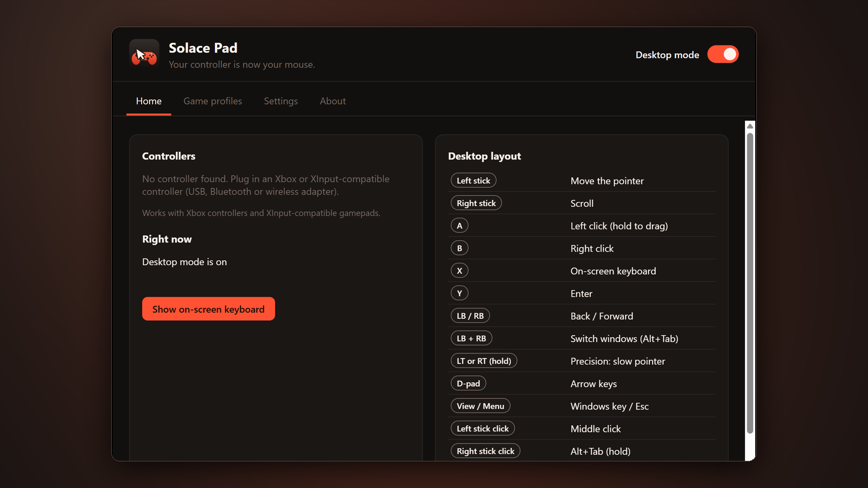Screen dimensions: 868x488
Task: Click 'Windows key / Esc' text
Action: click(610, 407)
